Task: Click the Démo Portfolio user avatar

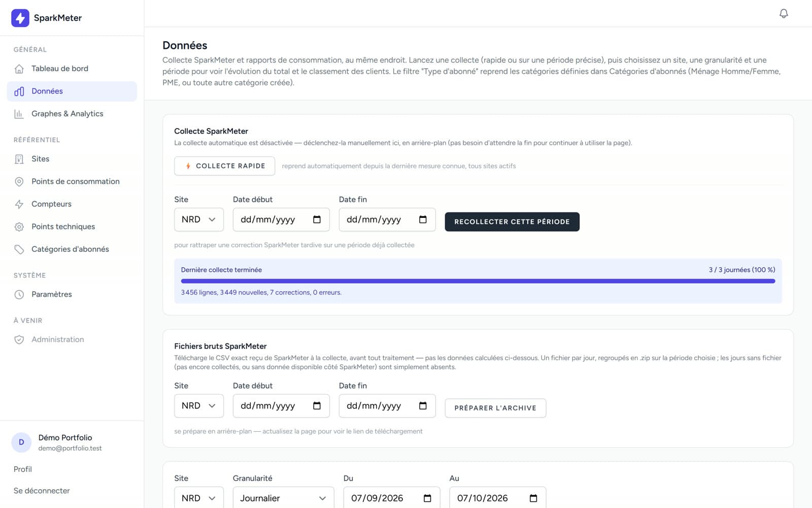Action: tap(21, 442)
